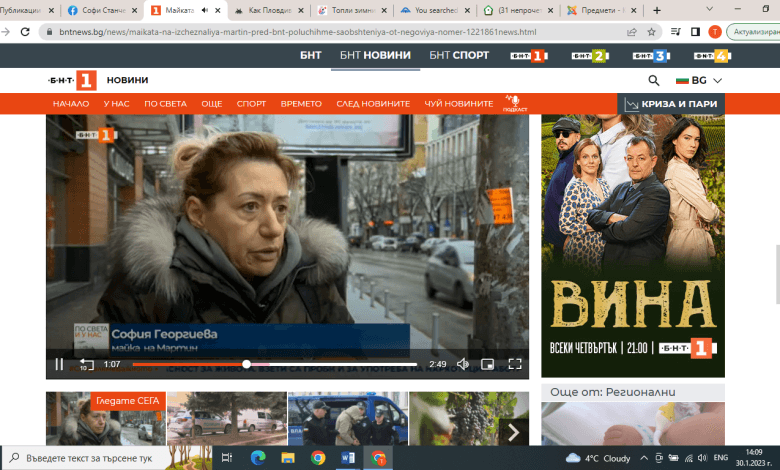Mute the tab audio speaker icon
Screen dimensions: 780x470
[x=204, y=10]
